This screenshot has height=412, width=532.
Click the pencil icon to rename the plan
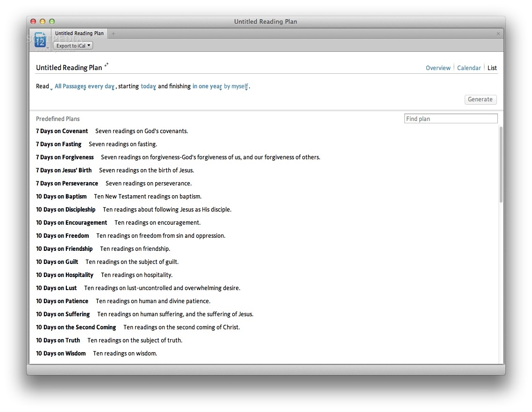pyautogui.click(x=107, y=65)
